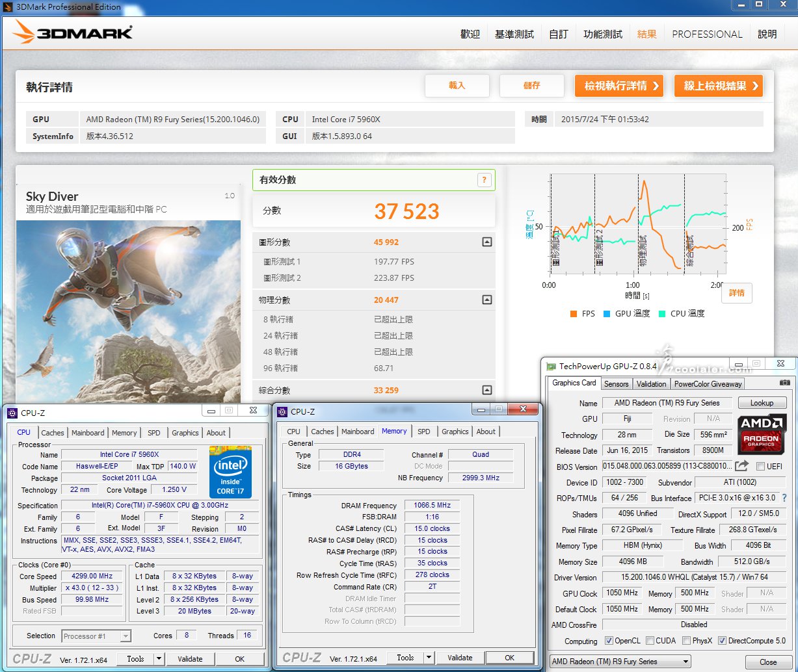Open the Tools dropdown arrow in CPU-Z Processor window
Viewport: 798px width, 672px height.
point(159,658)
